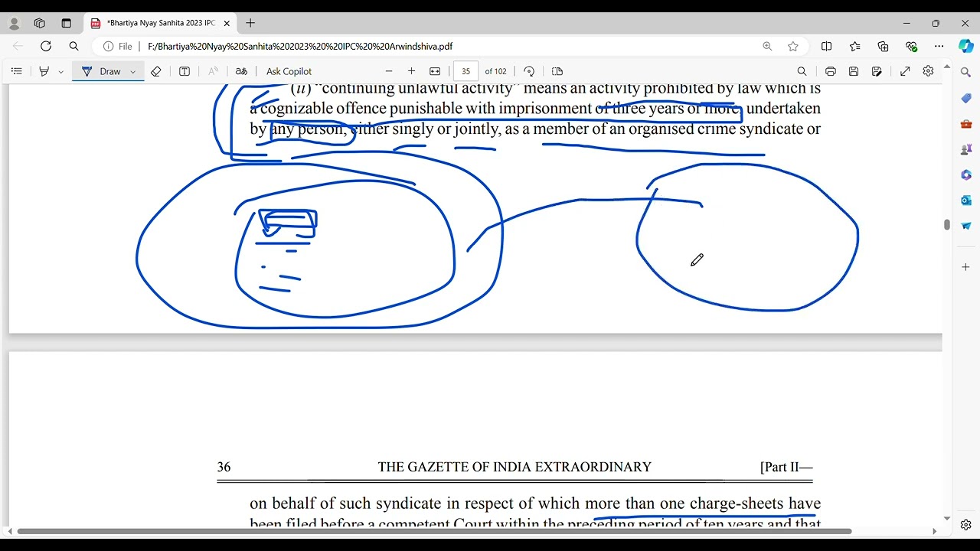Select the Highlight tool
The height and width of the screenshot is (551, 980).
(44, 71)
